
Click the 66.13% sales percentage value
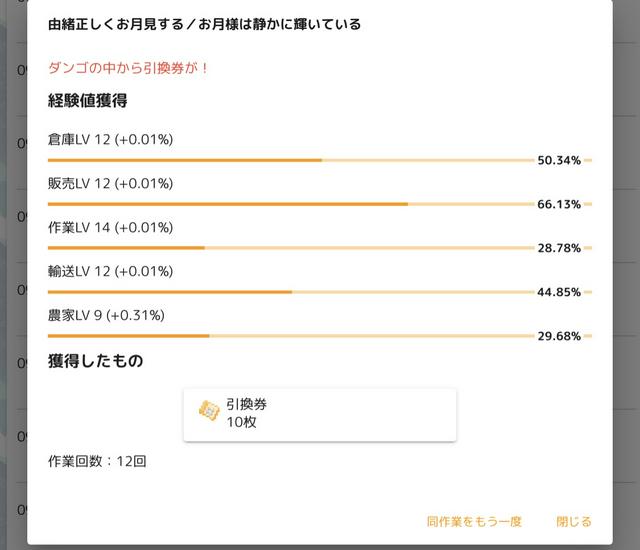click(x=559, y=204)
